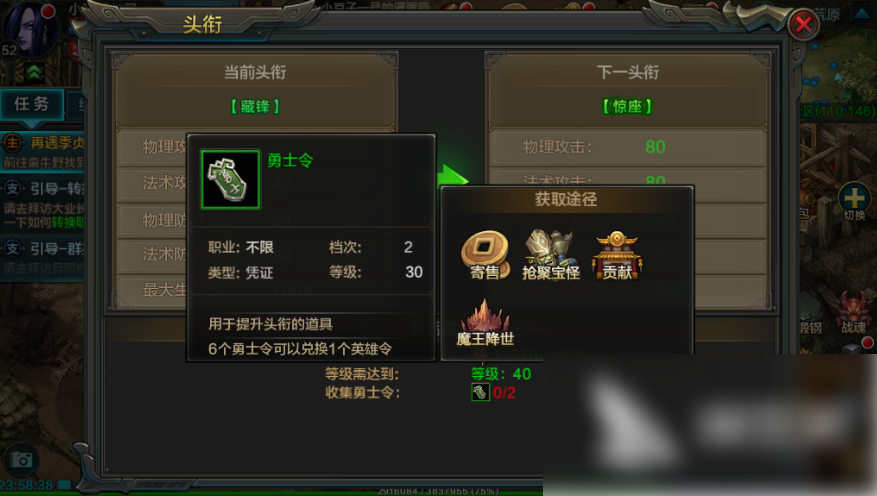
Task: Click the experience progress bar at bottom
Action: pos(438,492)
